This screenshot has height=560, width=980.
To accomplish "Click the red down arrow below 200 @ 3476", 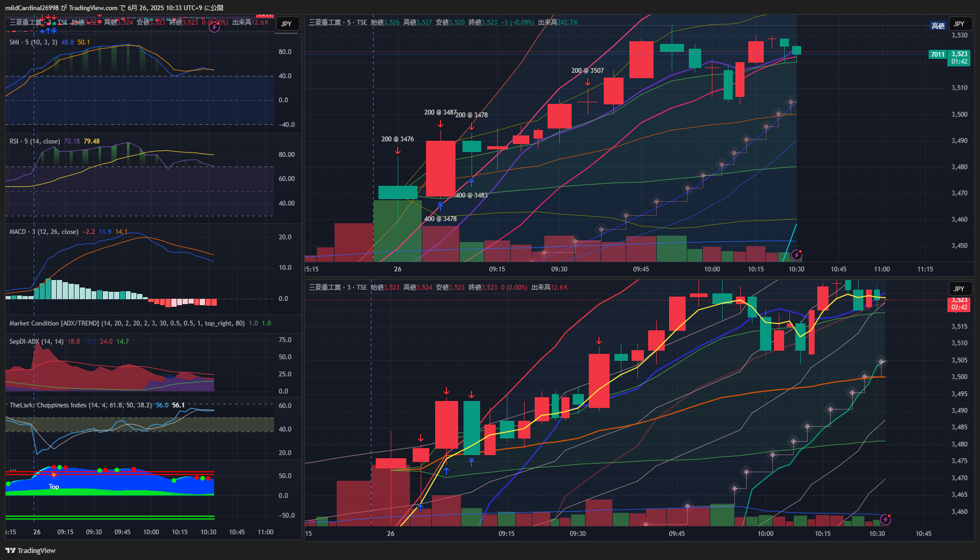I will [x=398, y=151].
